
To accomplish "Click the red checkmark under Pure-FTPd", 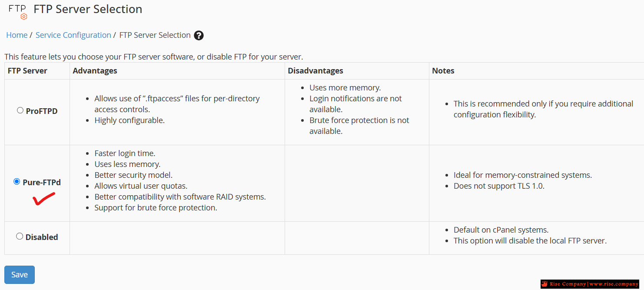I will coord(44,199).
